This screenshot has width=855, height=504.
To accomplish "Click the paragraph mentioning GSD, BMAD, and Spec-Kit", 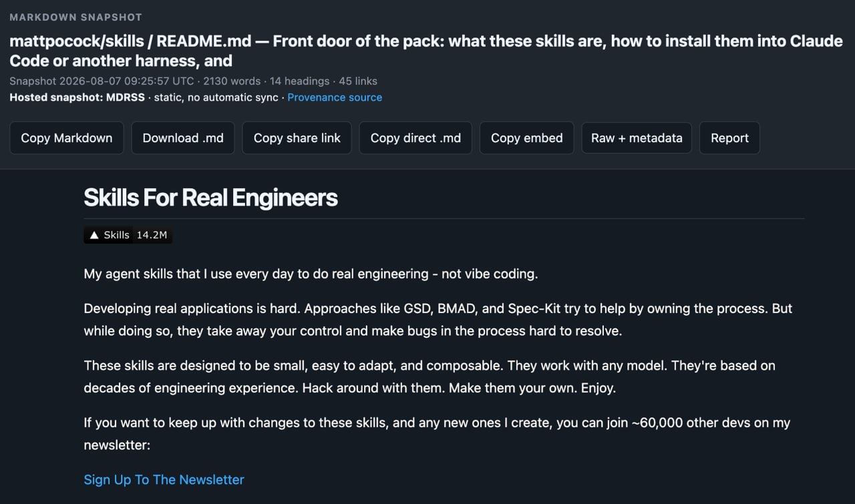I will click(x=438, y=320).
